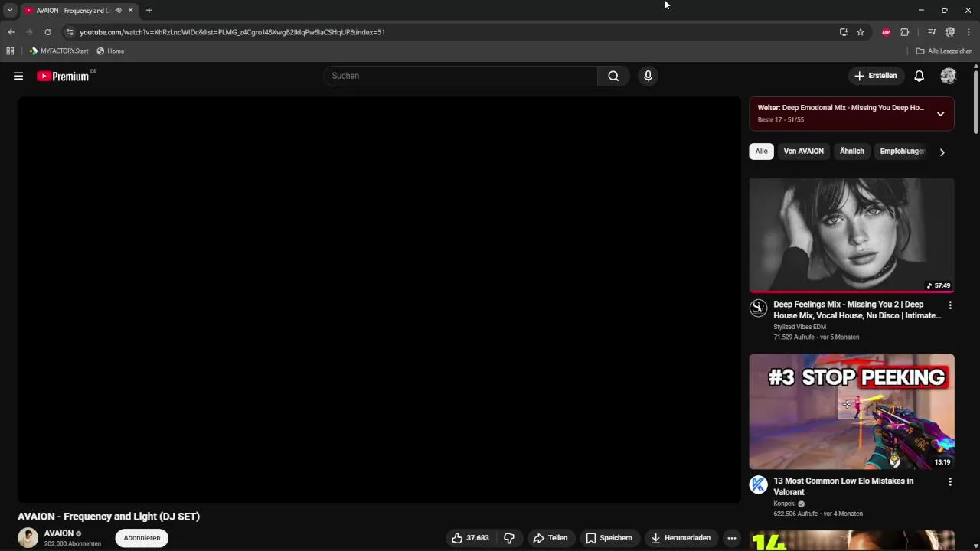Reload the page
Viewport: 980px width, 551px height.
coord(47,32)
